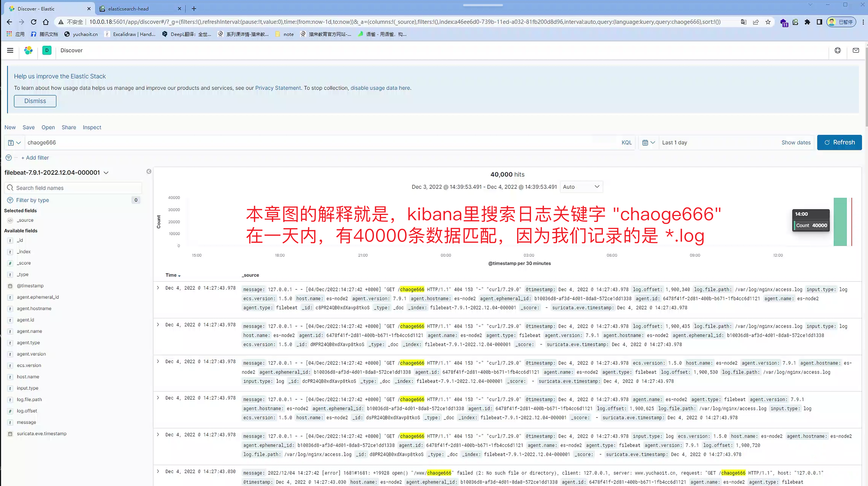Viewport: 868px width, 486px height.
Task: Select the Inspect menu item
Action: (92, 127)
